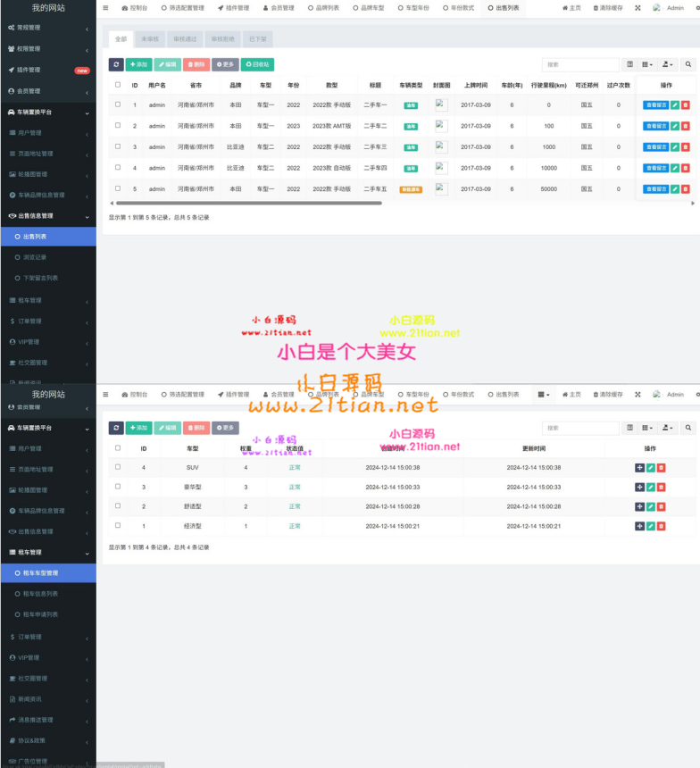The height and width of the screenshot is (768, 700).
Task: Refresh the sales list in the upper panel
Action: [x=116, y=64]
